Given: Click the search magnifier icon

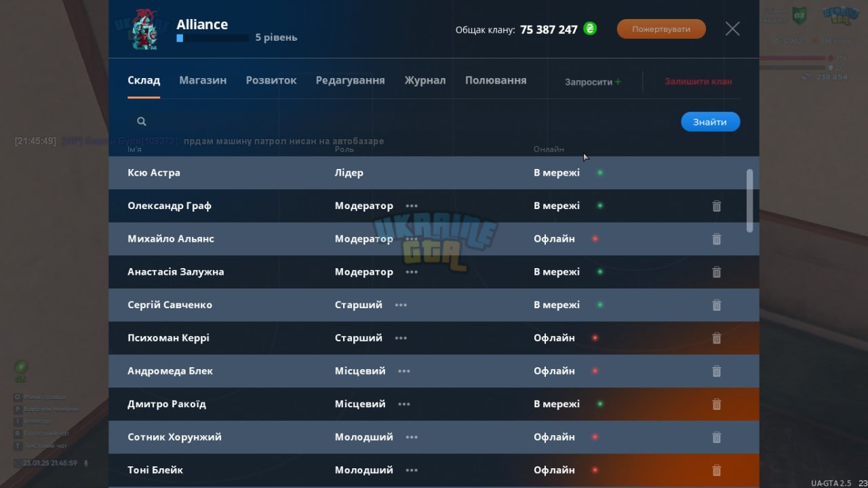Looking at the screenshot, I should pyautogui.click(x=142, y=121).
